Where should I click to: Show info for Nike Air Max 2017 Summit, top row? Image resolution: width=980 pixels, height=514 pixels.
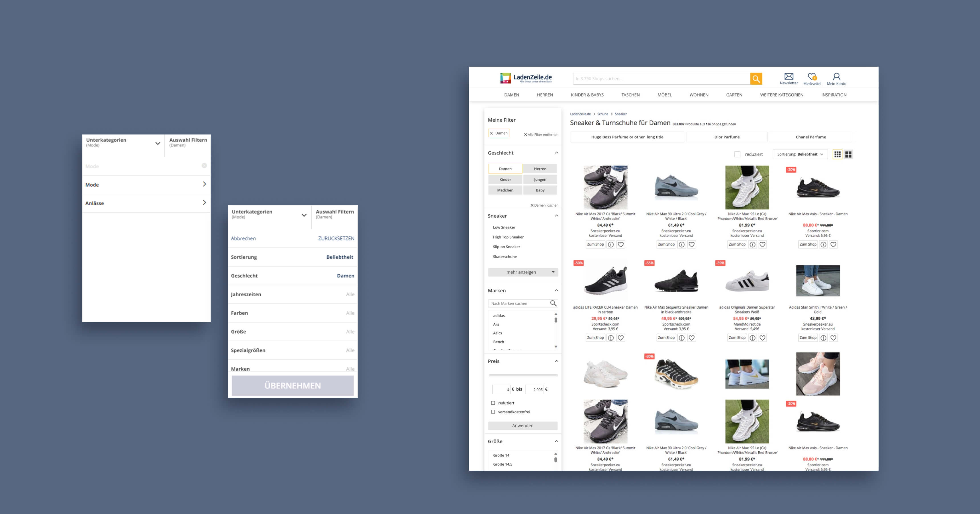coord(611,245)
